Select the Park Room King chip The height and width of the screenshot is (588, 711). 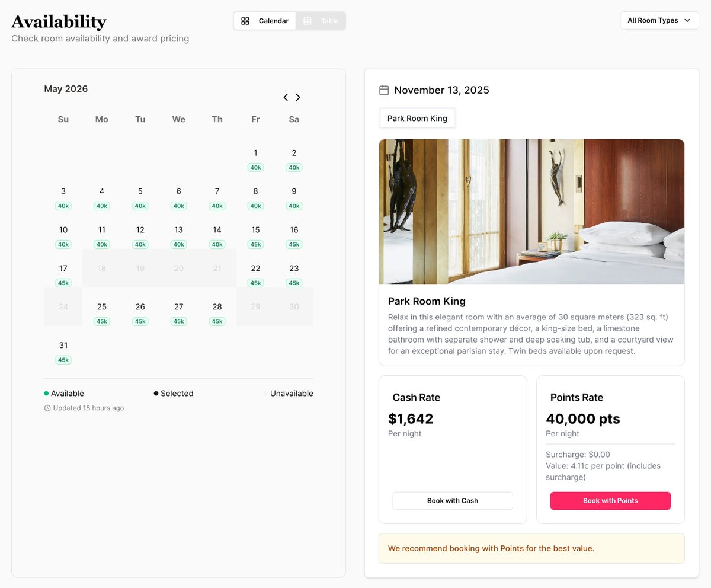coord(417,118)
